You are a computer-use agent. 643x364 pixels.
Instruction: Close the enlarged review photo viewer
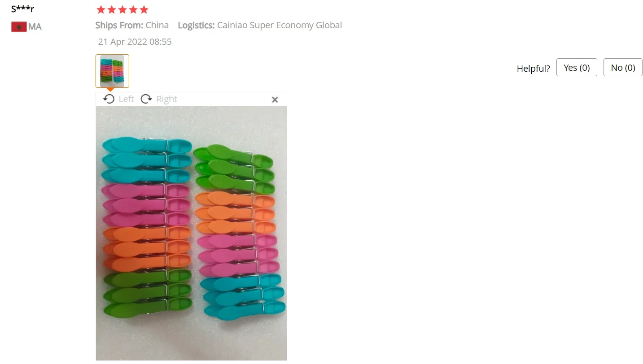click(275, 100)
